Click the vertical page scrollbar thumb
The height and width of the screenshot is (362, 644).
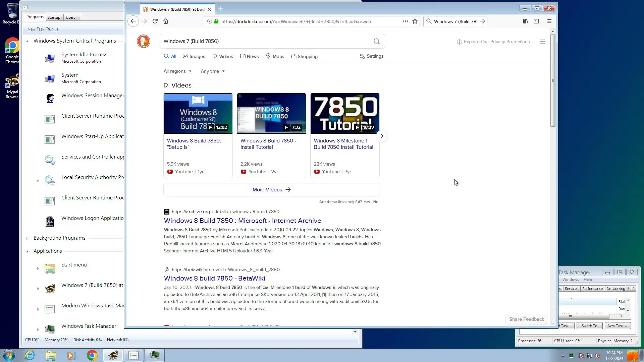(553, 80)
